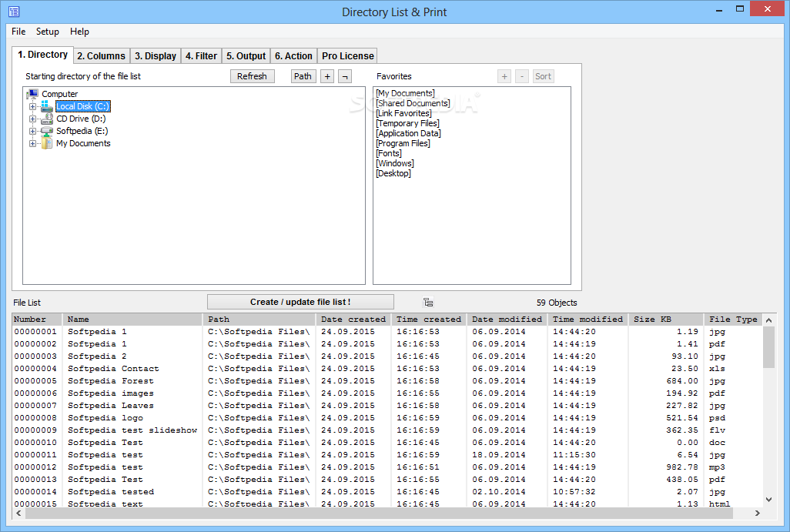
Task: Click the Time created column header
Action: pyautogui.click(x=429, y=320)
